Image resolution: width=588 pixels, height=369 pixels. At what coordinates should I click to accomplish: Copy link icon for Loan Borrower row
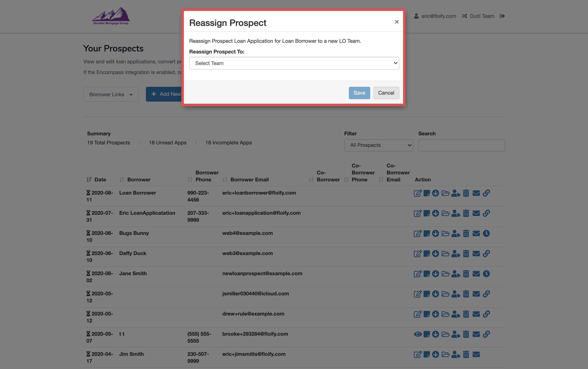(x=486, y=193)
